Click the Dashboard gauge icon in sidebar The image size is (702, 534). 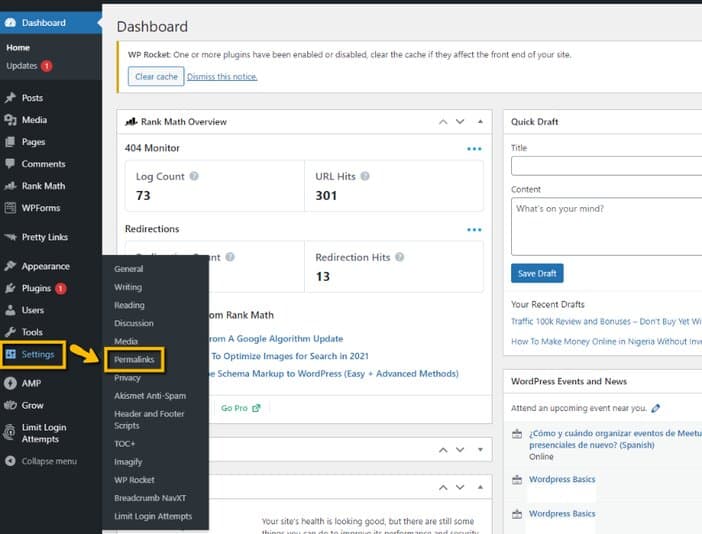click(x=10, y=23)
